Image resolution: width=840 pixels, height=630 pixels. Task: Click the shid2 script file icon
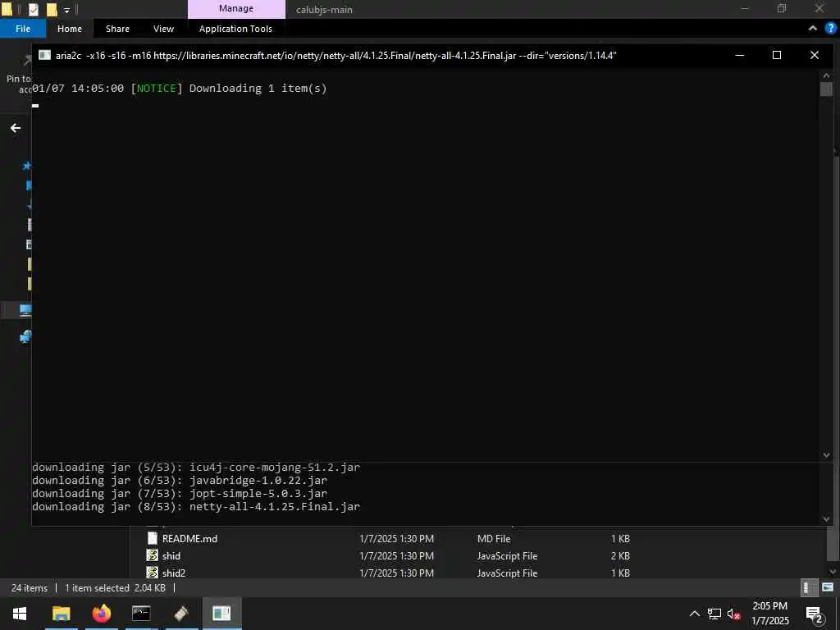coord(152,572)
